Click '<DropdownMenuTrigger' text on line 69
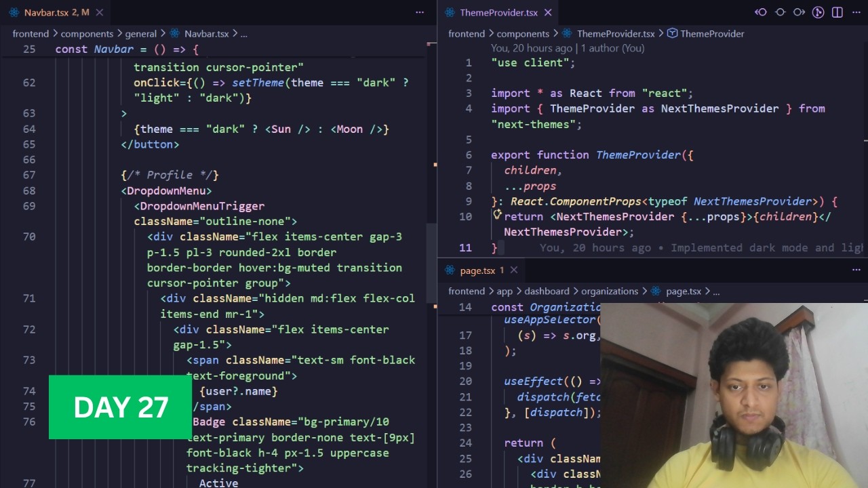The height and width of the screenshot is (488, 868). [x=199, y=206]
